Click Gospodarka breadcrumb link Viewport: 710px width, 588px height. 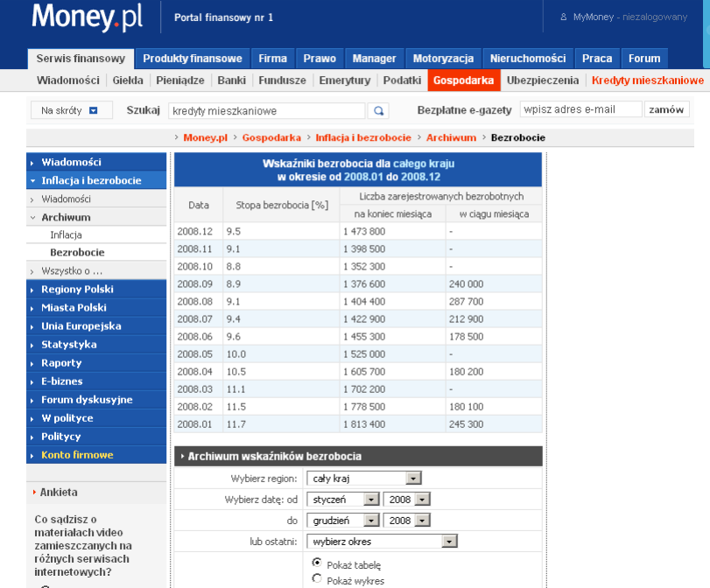tap(271, 137)
